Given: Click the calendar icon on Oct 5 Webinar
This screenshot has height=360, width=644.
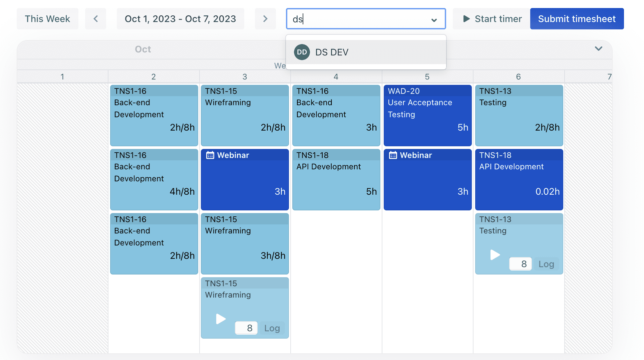Looking at the screenshot, I should (x=392, y=155).
